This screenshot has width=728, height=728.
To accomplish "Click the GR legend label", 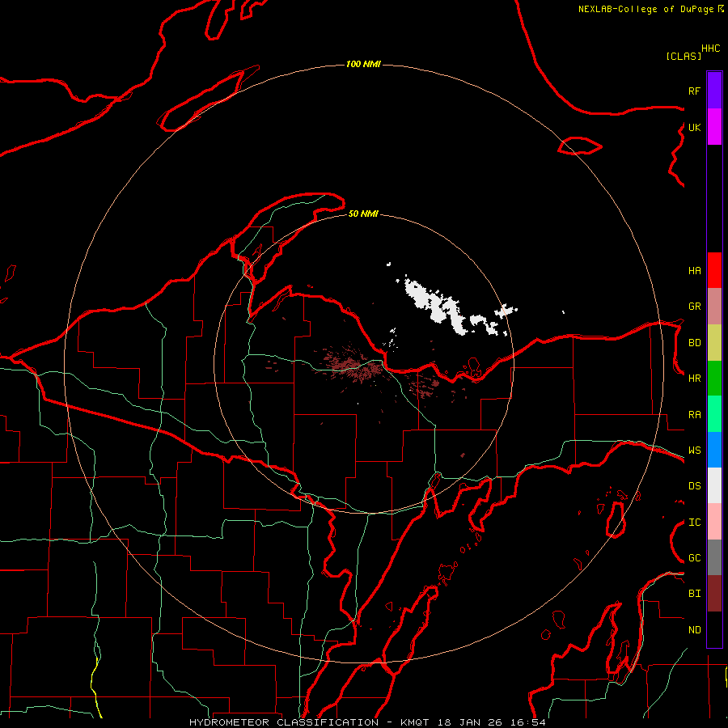I will (694, 307).
